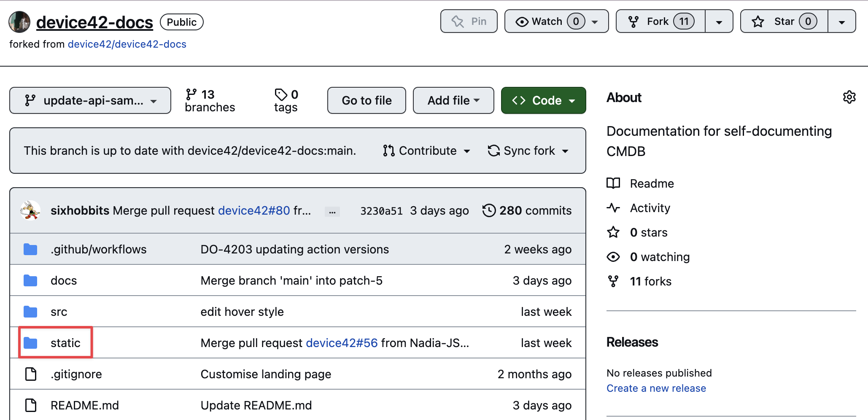Screen dimensions: 868x420
Task: Click the tags icon
Action: pos(280,94)
